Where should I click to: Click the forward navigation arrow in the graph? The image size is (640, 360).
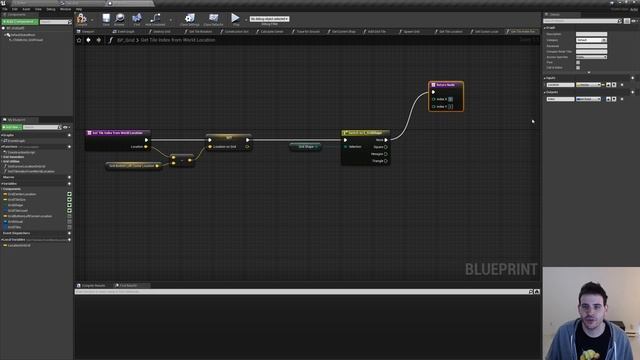pyautogui.click(x=98, y=40)
